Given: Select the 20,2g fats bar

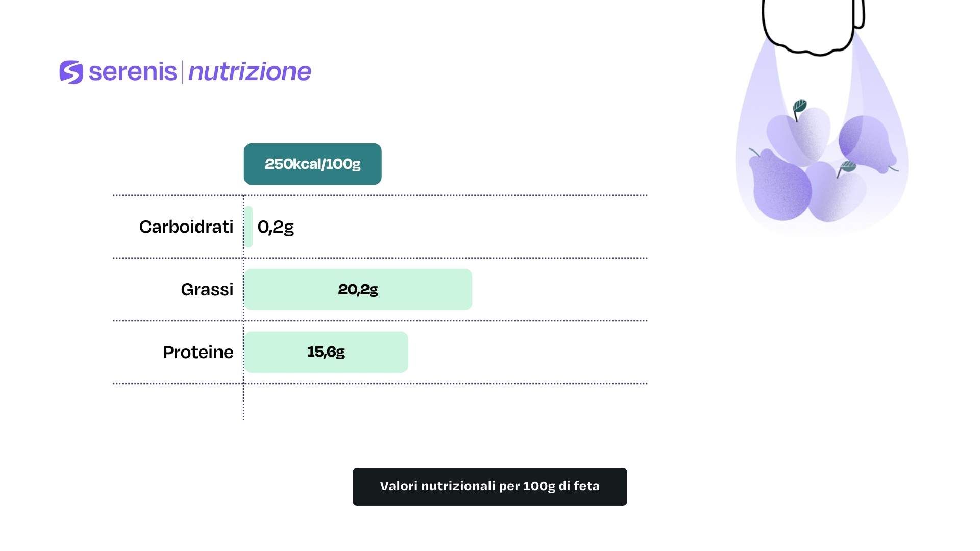Looking at the screenshot, I should (x=358, y=289).
